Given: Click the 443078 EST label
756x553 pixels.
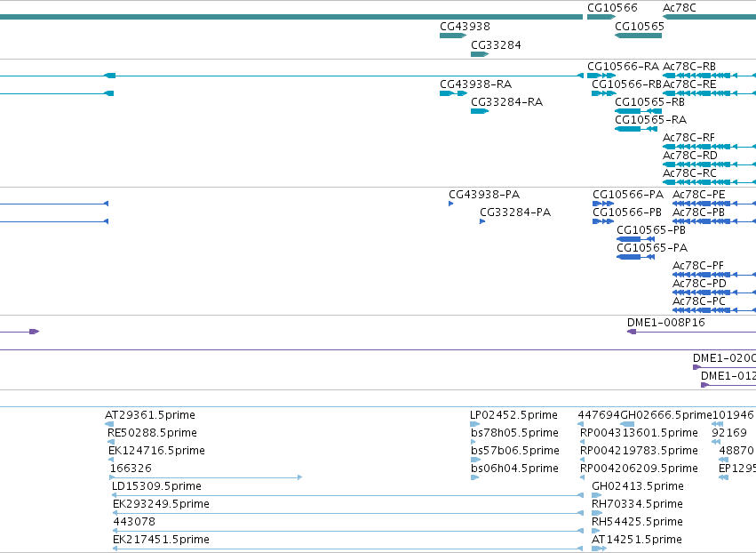Looking at the screenshot, I should tap(134, 523).
